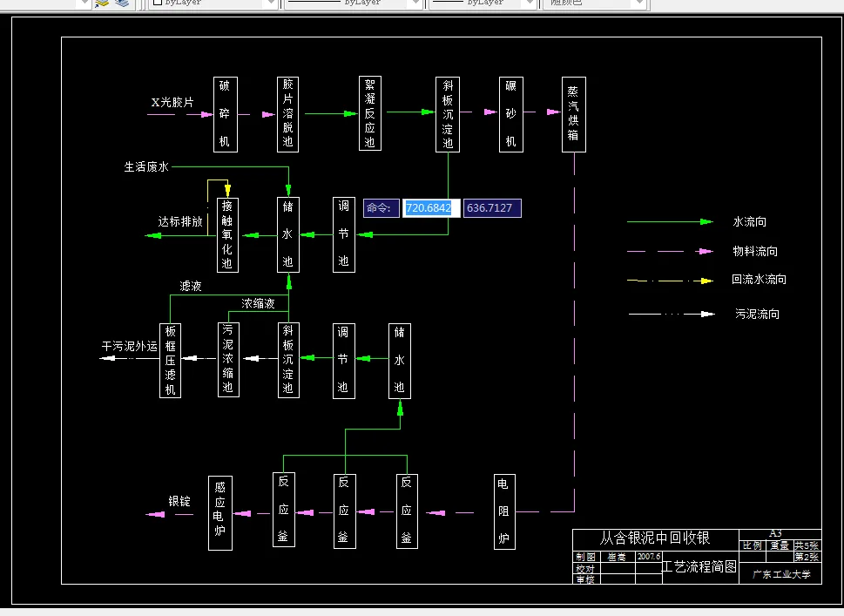Select the 滤液 text label

191,286
